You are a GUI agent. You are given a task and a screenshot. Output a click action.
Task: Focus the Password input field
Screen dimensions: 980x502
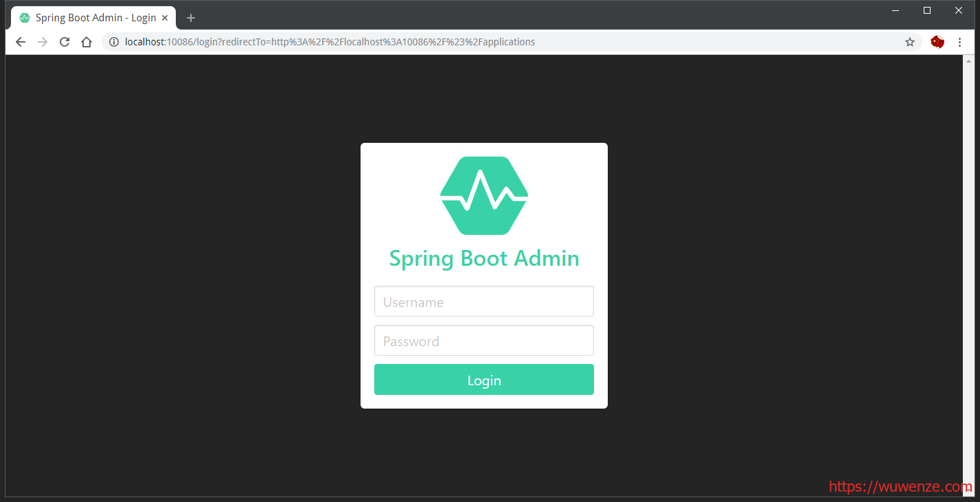(x=484, y=341)
